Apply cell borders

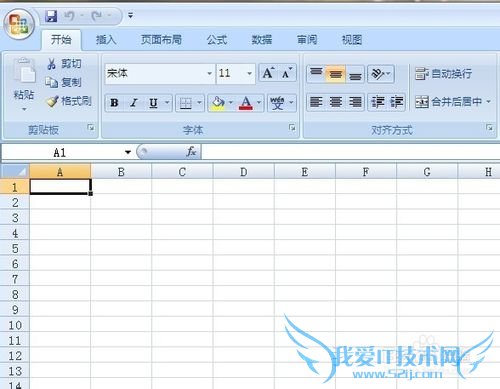[185, 103]
